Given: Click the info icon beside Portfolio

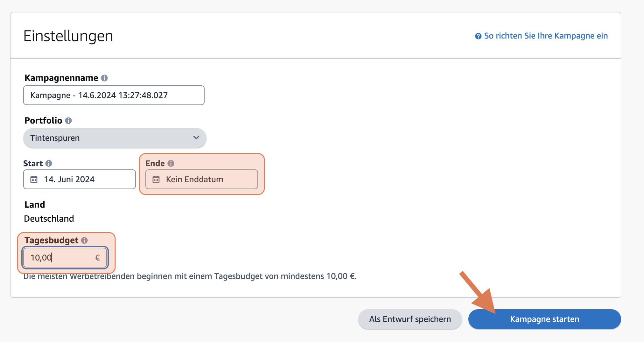Looking at the screenshot, I should coord(69,121).
